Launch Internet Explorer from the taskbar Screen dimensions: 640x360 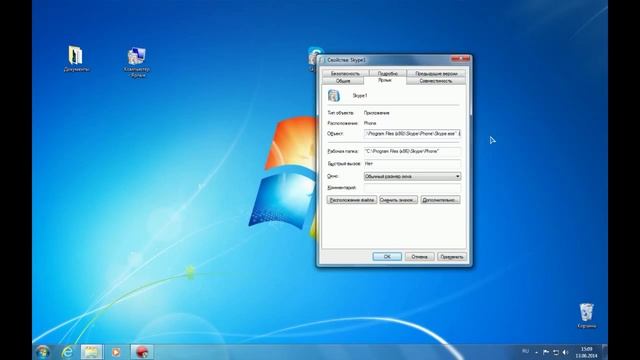pos(67,351)
